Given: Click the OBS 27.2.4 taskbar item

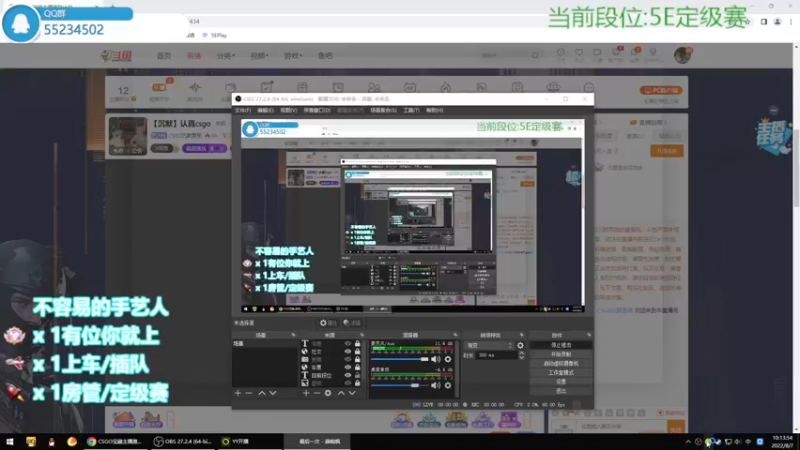Looking at the screenshot, I should click(183, 441).
